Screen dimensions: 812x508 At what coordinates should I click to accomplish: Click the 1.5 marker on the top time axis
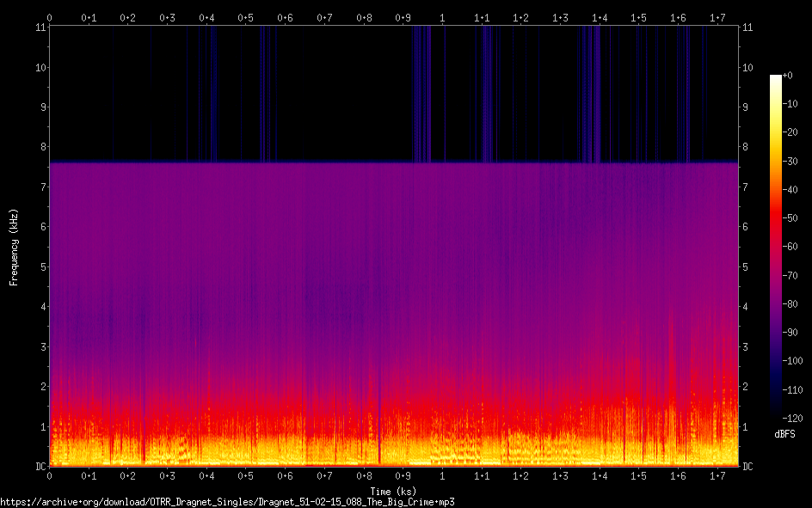point(638,17)
